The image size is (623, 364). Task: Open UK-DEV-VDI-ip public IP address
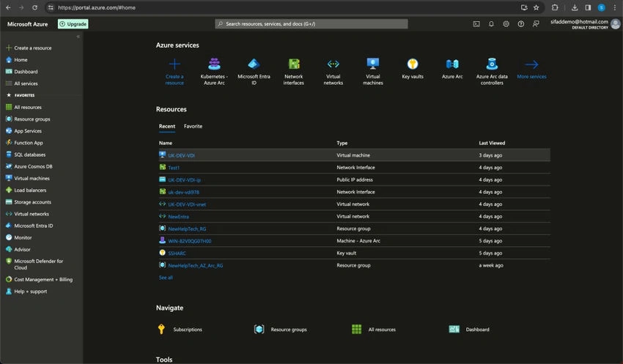pos(185,180)
